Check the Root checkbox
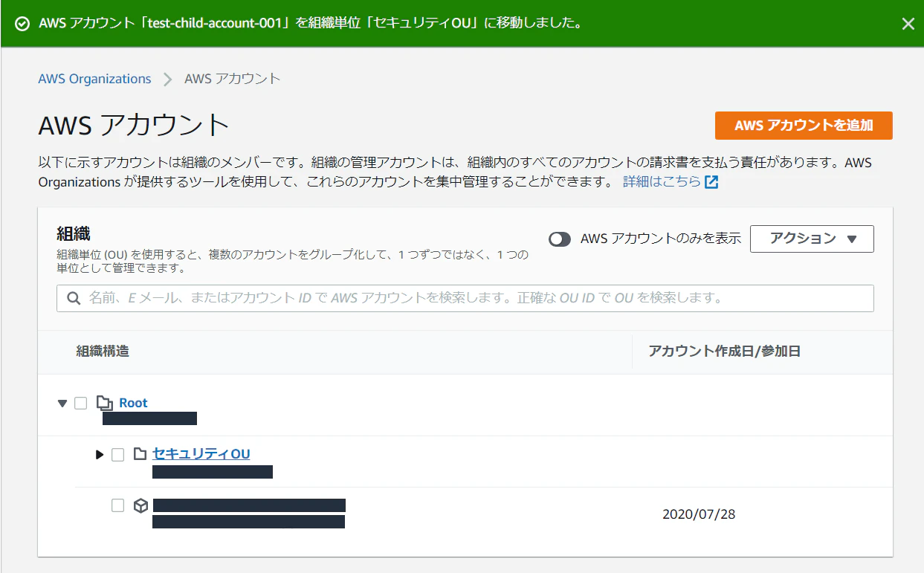 81,403
